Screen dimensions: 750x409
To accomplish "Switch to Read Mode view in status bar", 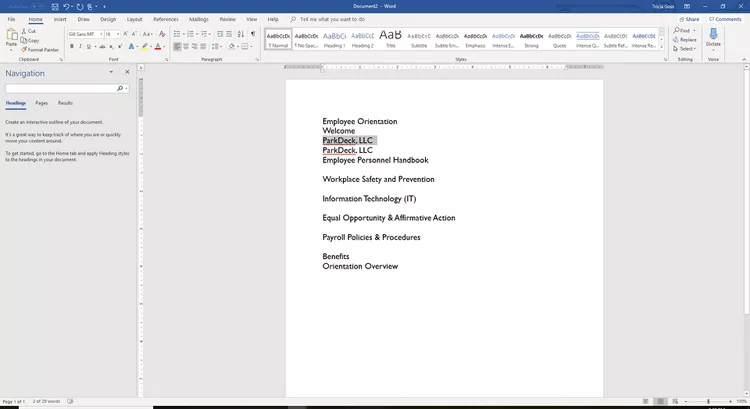I will [645, 401].
